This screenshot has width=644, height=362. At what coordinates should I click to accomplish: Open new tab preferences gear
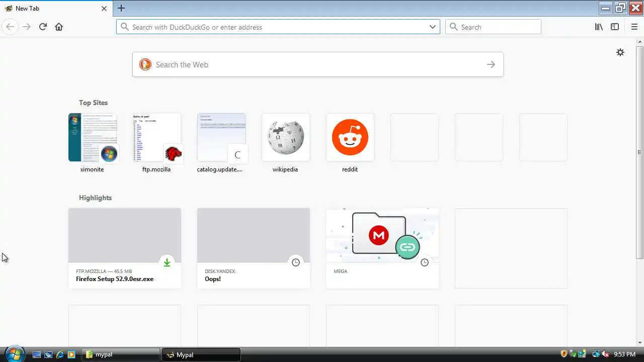[620, 52]
